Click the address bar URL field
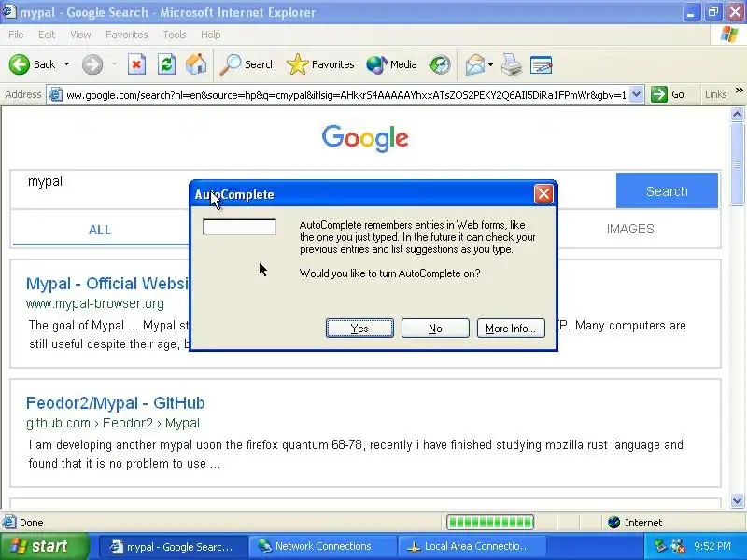The width and height of the screenshot is (747, 560). [346, 95]
